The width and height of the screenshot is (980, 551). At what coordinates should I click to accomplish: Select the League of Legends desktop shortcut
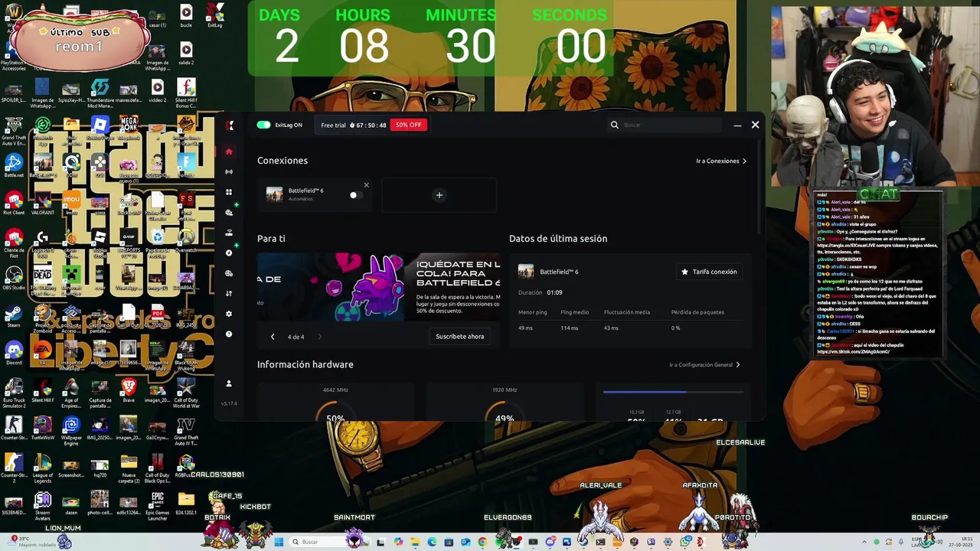[43, 468]
